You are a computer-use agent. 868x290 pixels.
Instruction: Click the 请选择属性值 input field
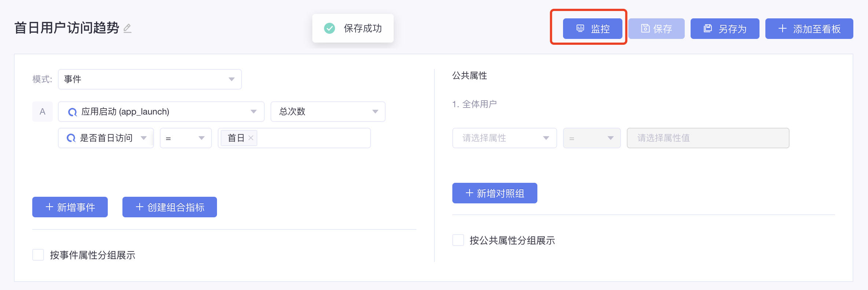click(708, 138)
